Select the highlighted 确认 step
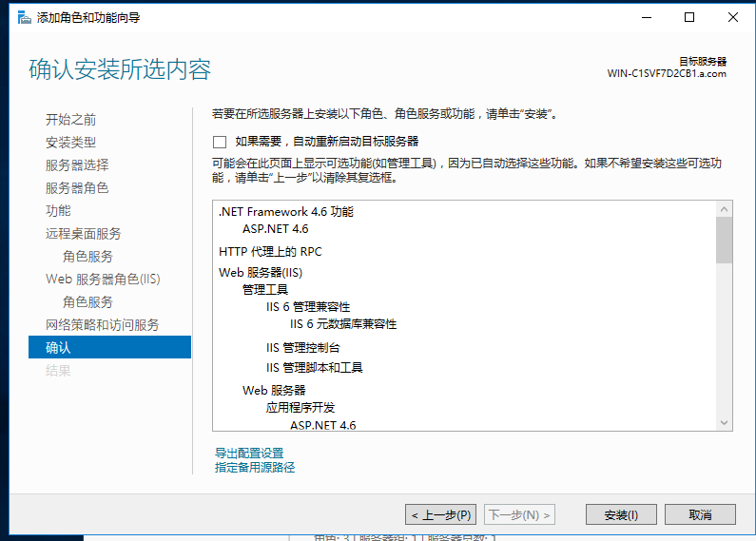 [110, 347]
